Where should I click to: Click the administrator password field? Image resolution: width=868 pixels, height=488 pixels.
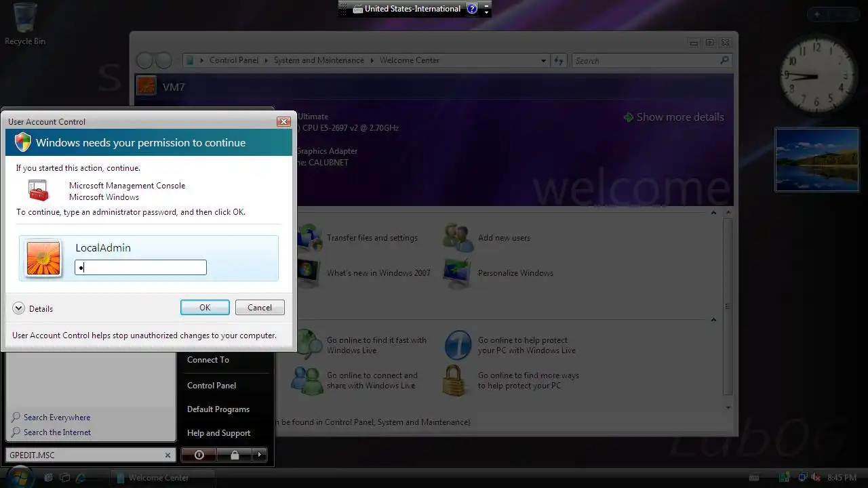[x=140, y=268]
